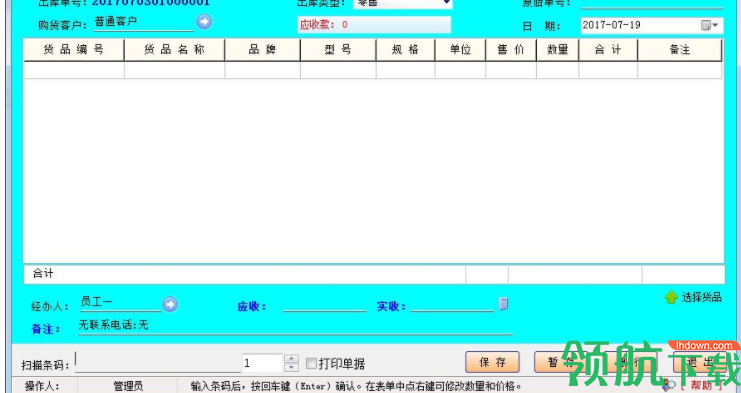Viewport: 741px width, 393px height.
Task: Click the 选择货品 link text
Action: coord(701,297)
